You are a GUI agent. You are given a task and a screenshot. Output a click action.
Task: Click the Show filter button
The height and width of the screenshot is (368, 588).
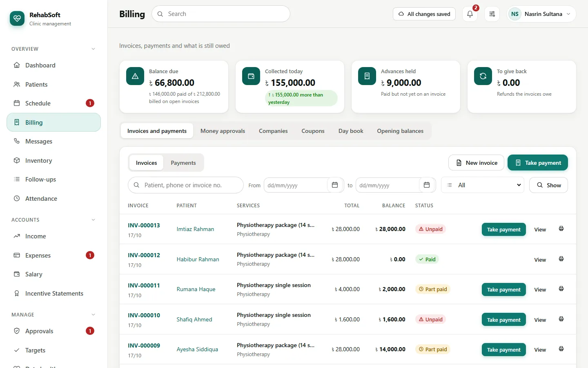coord(548,185)
